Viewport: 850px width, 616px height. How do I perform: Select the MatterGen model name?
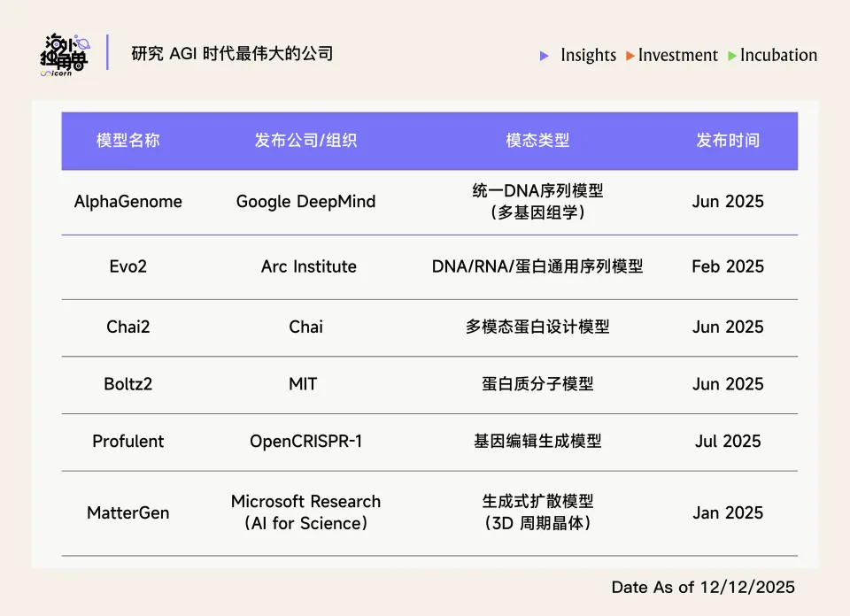pyautogui.click(x=128, y=512)
